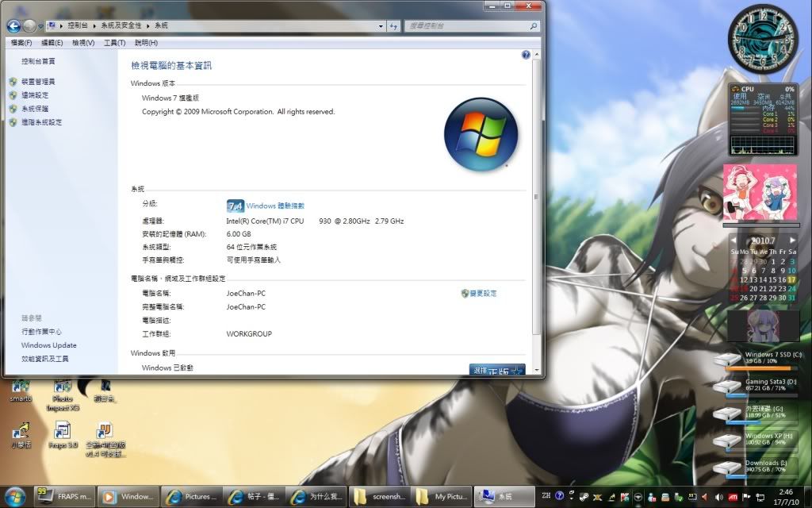
Task: Click the search magnifier icon
Action: [533, 25]
